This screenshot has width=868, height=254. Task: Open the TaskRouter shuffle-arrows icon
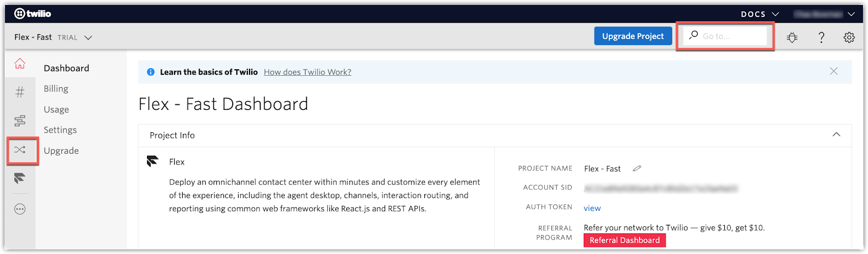pyautogui.click(x=20, y=150)
